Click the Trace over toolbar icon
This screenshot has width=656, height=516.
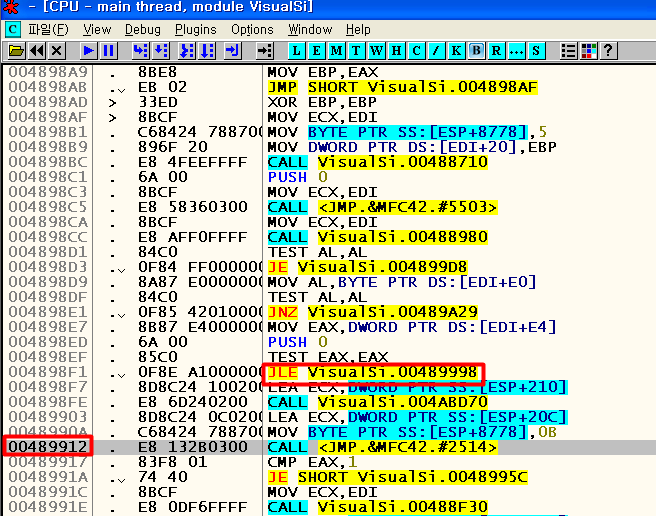[x=207, y=51]
